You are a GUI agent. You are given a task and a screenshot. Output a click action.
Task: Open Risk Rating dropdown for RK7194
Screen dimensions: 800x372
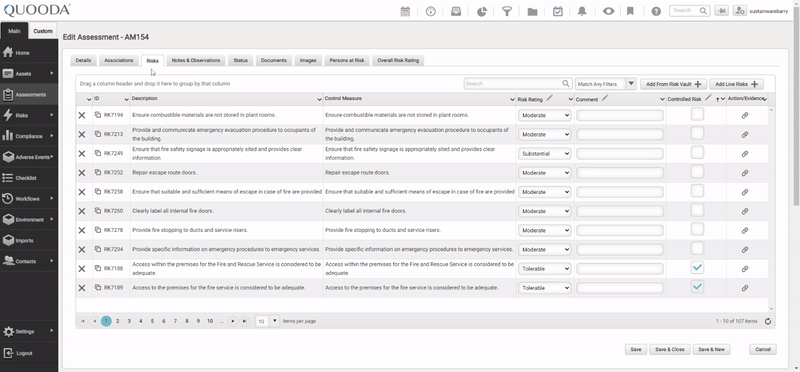(x=544, y=115)
